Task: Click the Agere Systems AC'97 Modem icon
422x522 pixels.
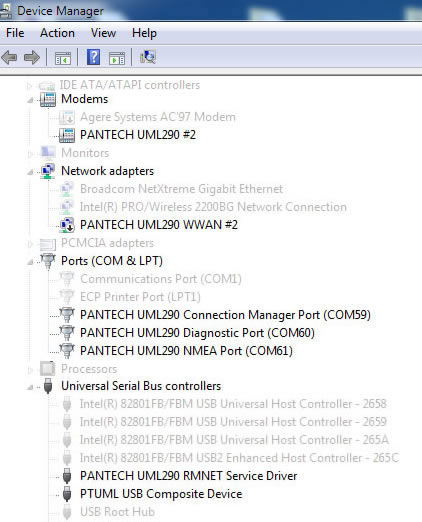Action: (x=67, y=117)
